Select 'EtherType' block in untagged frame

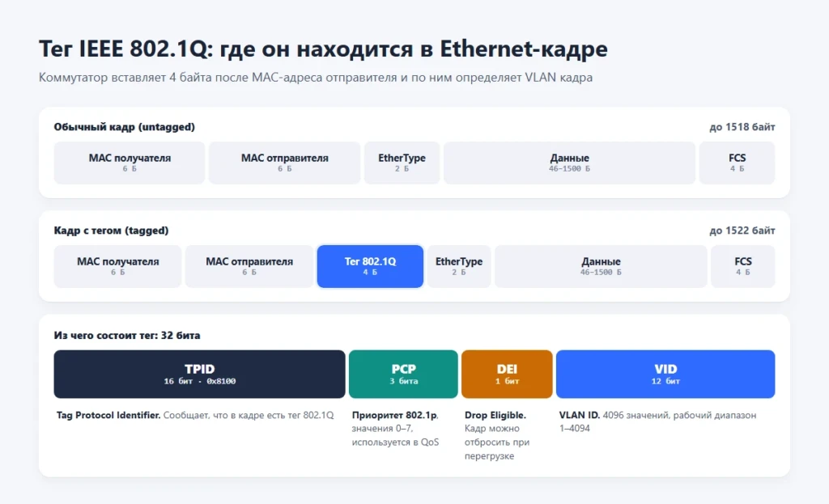402,163
